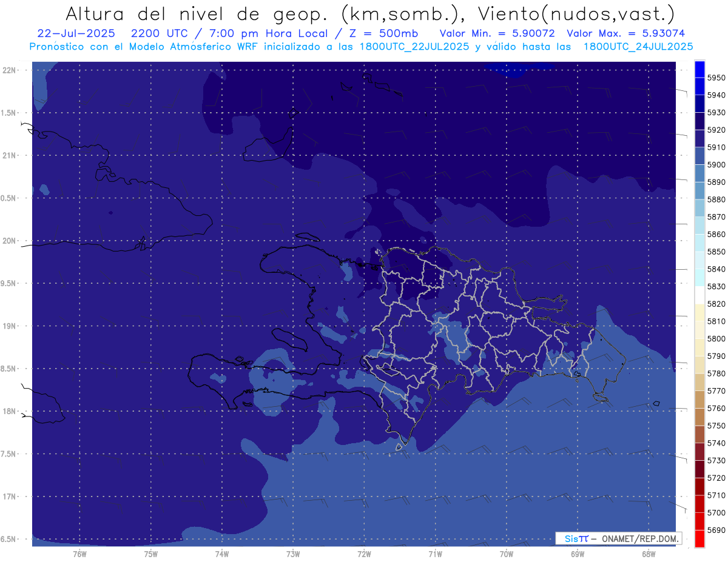
Task: Pick the cream swatch between 5810 and 5820
Action: click(x=699, y=312)
